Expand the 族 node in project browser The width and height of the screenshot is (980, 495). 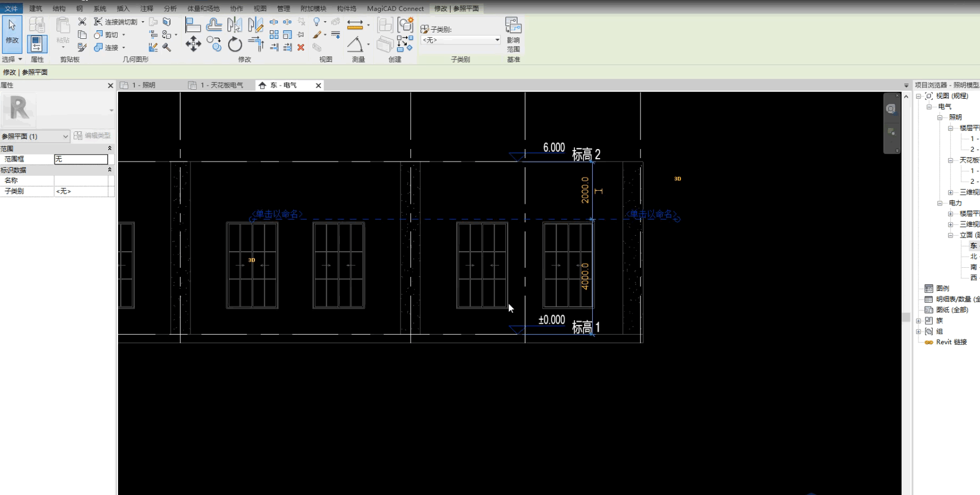pyautogui.click(x=918, y=321)
